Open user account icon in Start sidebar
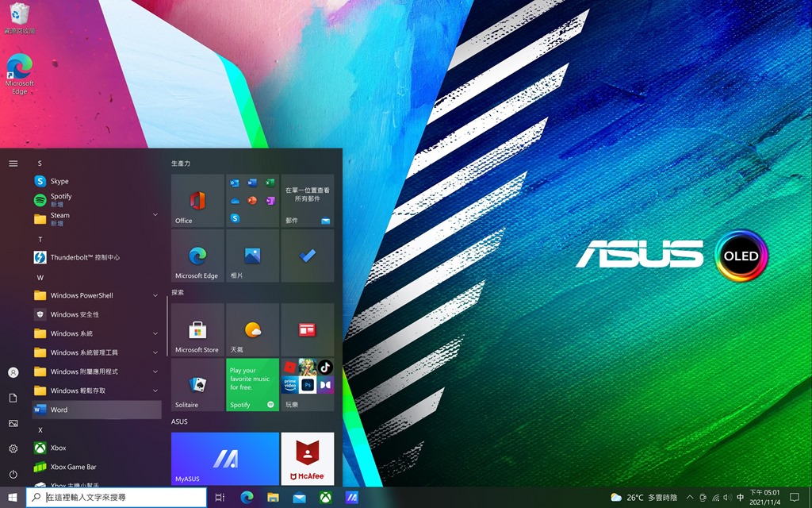This screenshot has height=508, width=812. click(13, 372)
